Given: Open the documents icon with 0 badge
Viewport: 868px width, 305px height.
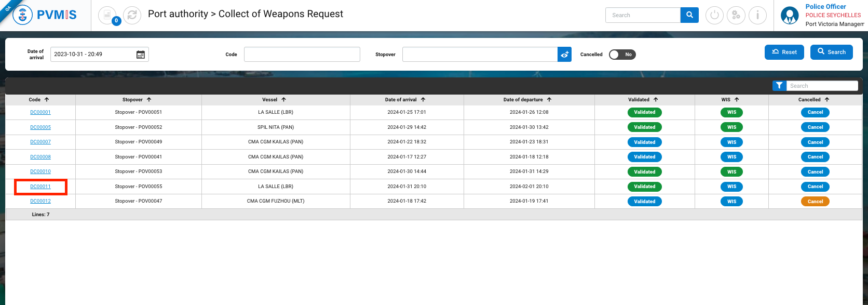Looking at the screenshot, I should click(x=107, y=15).
